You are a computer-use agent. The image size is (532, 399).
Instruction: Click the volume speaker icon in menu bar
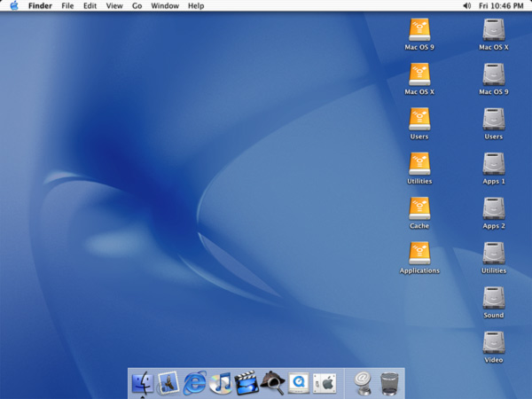point(467,6)
